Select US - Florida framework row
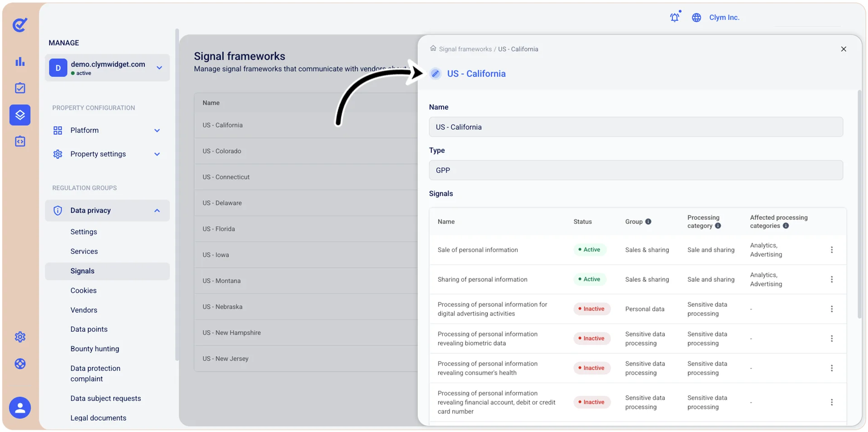 (x=306, y=229)
